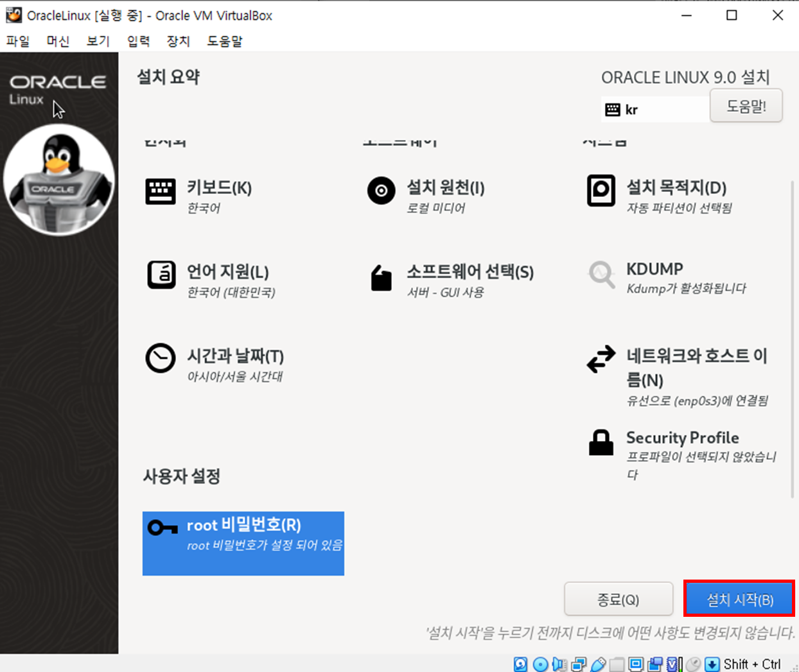Screen dimensions: 799x672
Task: Click the host key arrow icon
Action: [x=712, y=664]
